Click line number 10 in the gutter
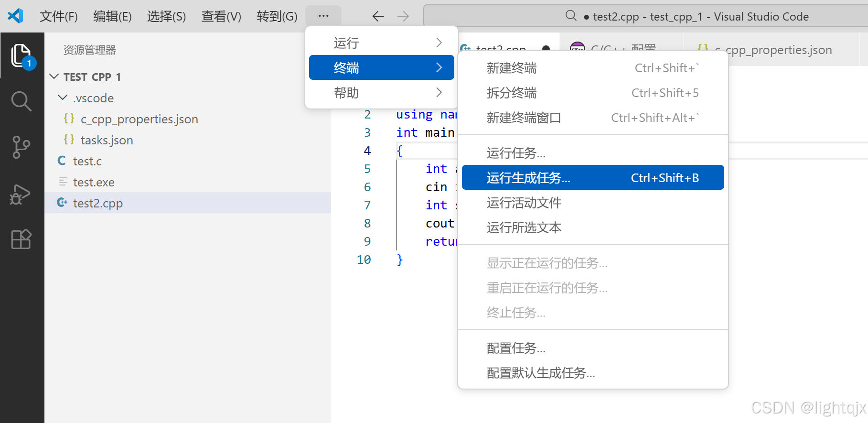 [364, 260]
